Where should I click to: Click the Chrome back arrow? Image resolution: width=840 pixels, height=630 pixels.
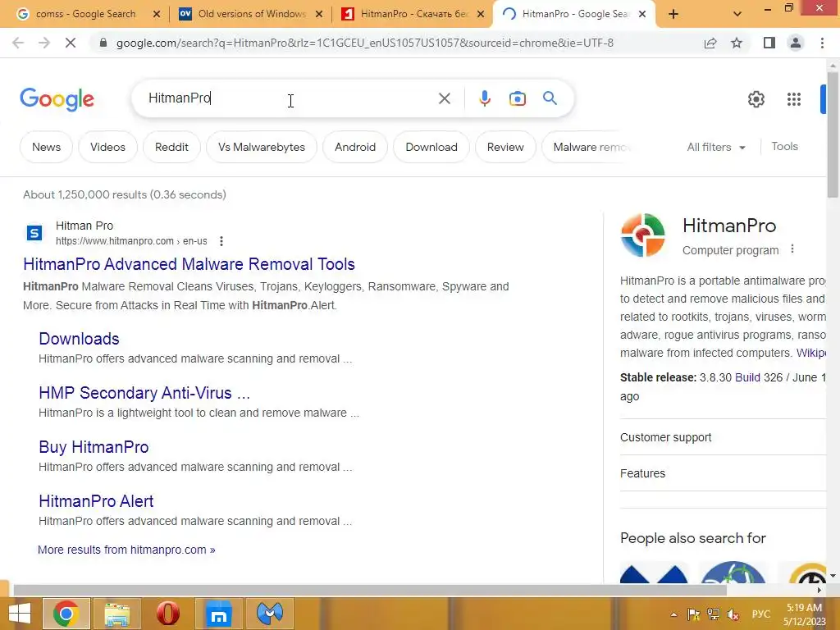18,43
